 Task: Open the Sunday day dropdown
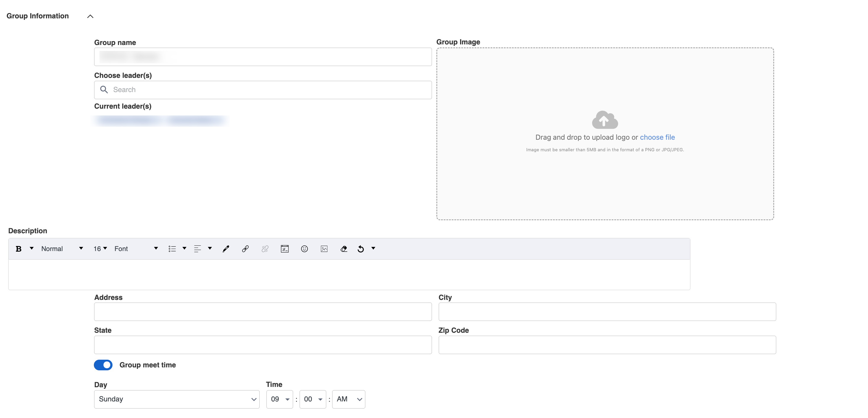pyautogui.click(x=176, y=399)
